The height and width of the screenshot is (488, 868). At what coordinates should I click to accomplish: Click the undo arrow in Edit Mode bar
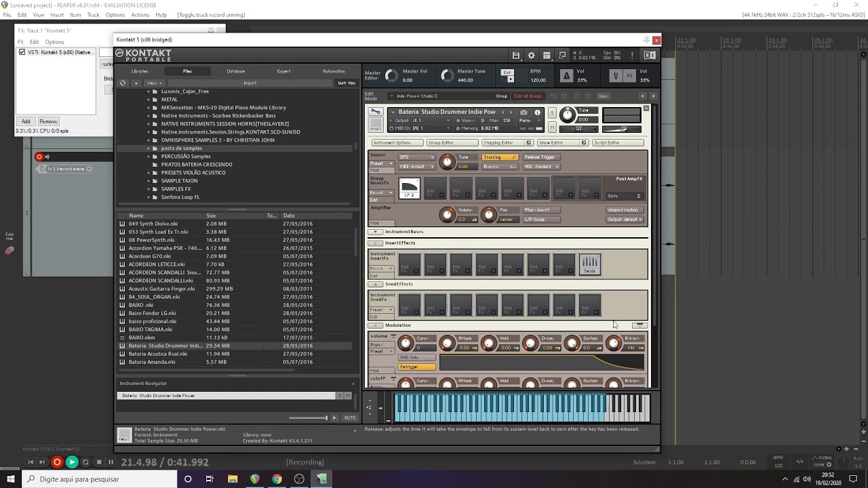point(553,96)
